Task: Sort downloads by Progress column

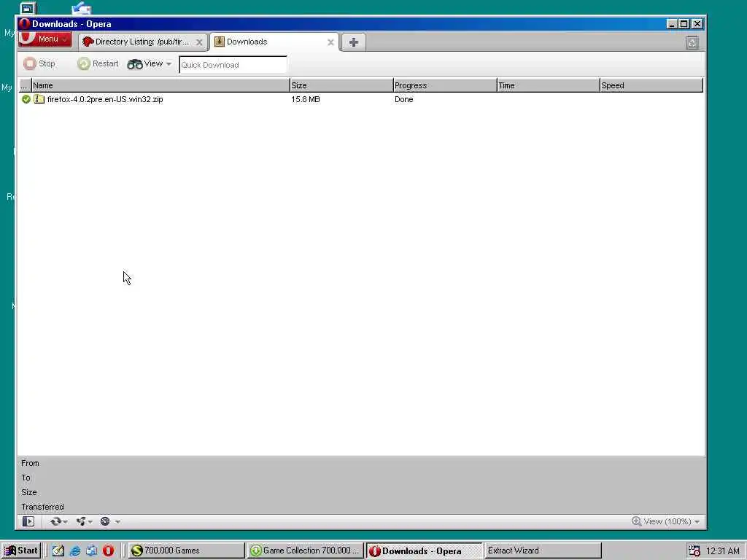Action: (445, 86)
